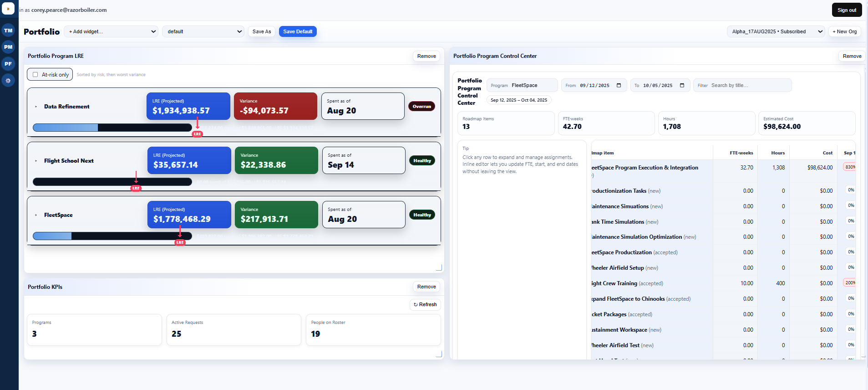
Task: Enable the At-risk only checkbox
Action: point(36,75)
